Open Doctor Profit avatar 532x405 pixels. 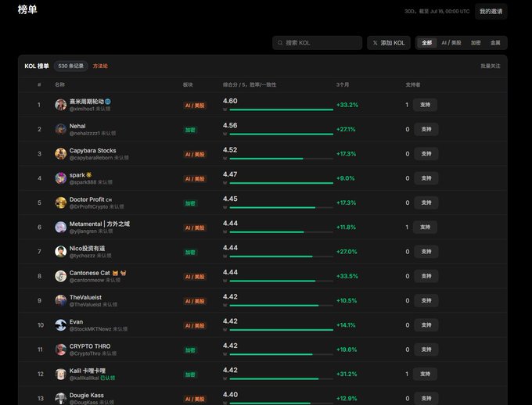[x=61, y=202]
